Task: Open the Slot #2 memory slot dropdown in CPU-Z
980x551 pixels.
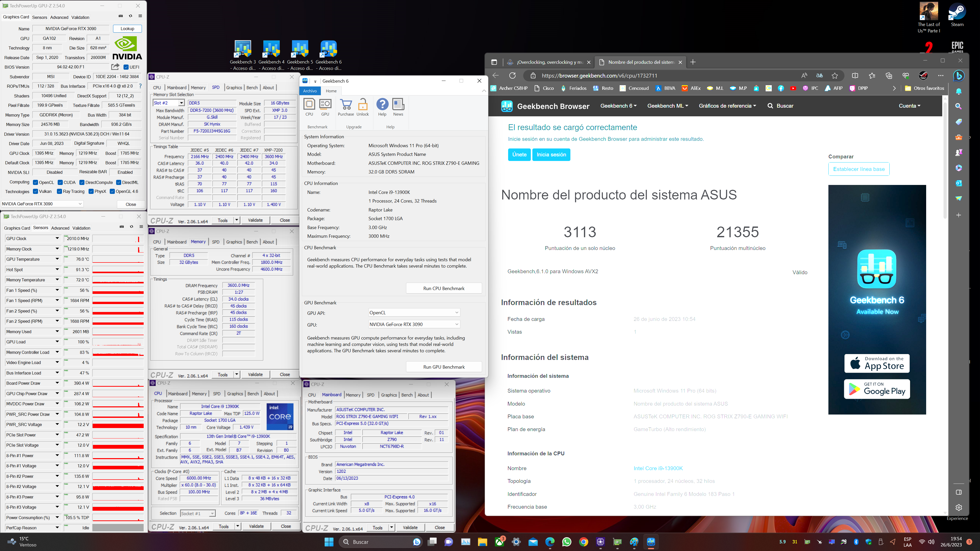Action: coord(168,103)
